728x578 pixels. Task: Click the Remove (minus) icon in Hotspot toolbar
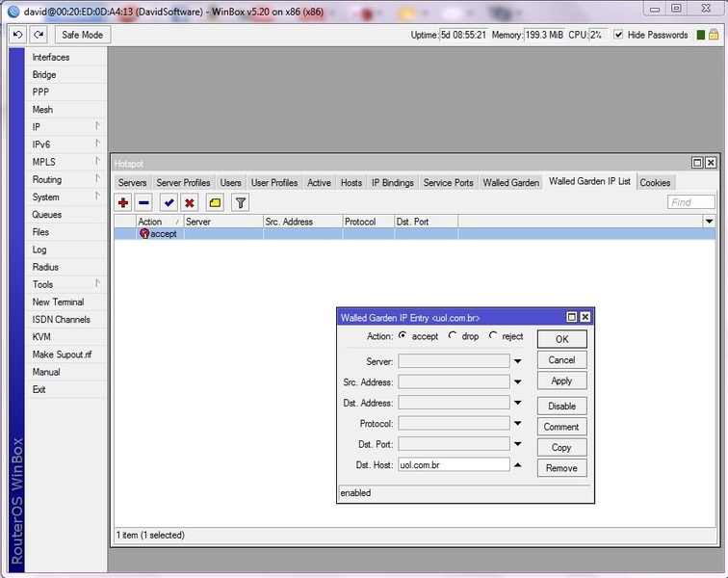tap(143, 202)
